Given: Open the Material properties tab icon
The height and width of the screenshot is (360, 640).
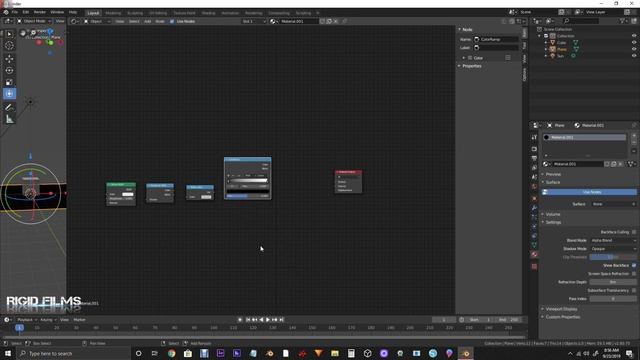Looking at the screenshot, I should click(x=534, y=254).
